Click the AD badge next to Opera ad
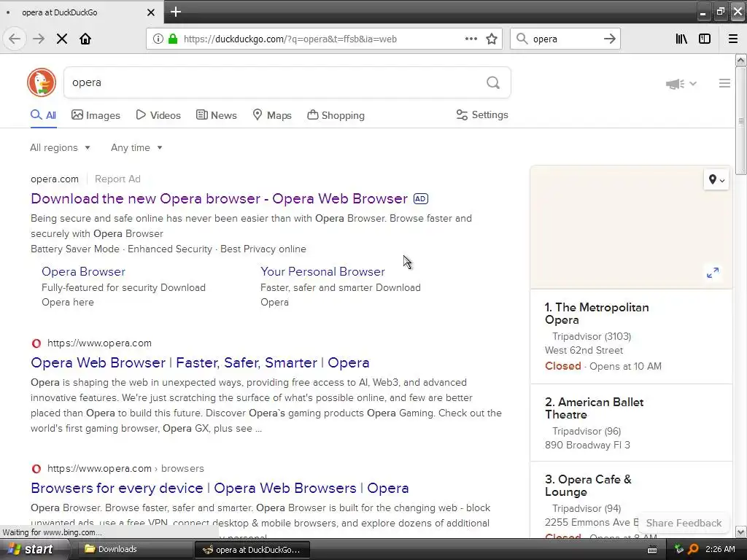The width and height of the screenshot is (747, 560). click(x=421, y=198)
